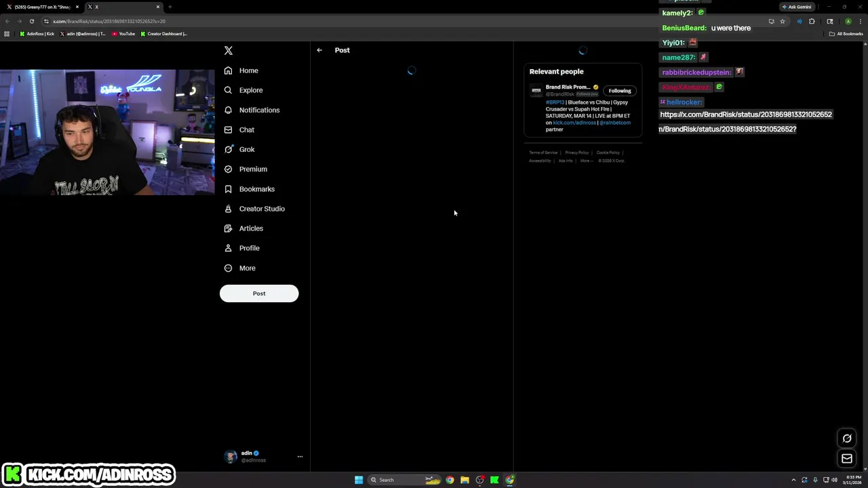
Task: Open the adin (@adinross) bookmark
Action: pyautogui.click(x=83, y=34)
